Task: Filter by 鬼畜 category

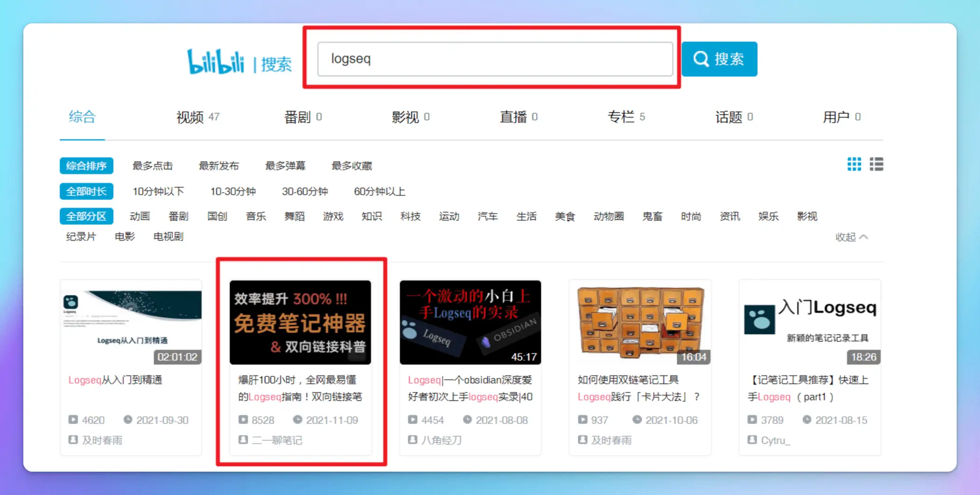Action: (x=652, y=216)
